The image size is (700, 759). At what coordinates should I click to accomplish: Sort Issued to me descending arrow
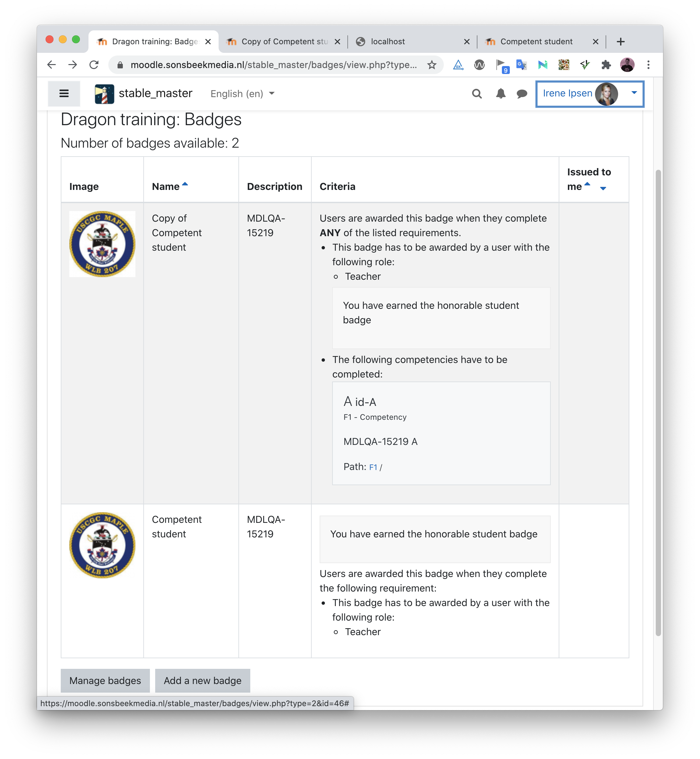(603, 188)
